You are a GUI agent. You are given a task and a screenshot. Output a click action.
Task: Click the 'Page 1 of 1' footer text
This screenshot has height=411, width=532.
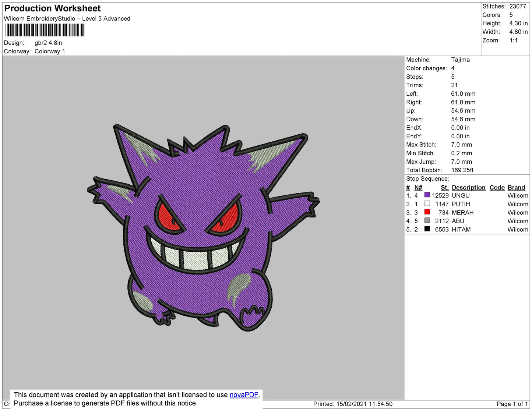(512, 404)
